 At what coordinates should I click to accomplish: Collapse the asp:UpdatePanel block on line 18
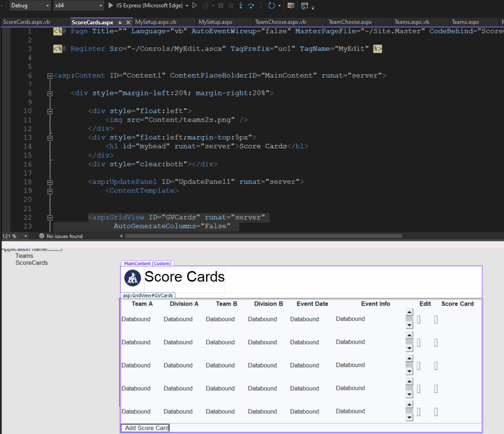pyautogui.click(x=50, y=182)
